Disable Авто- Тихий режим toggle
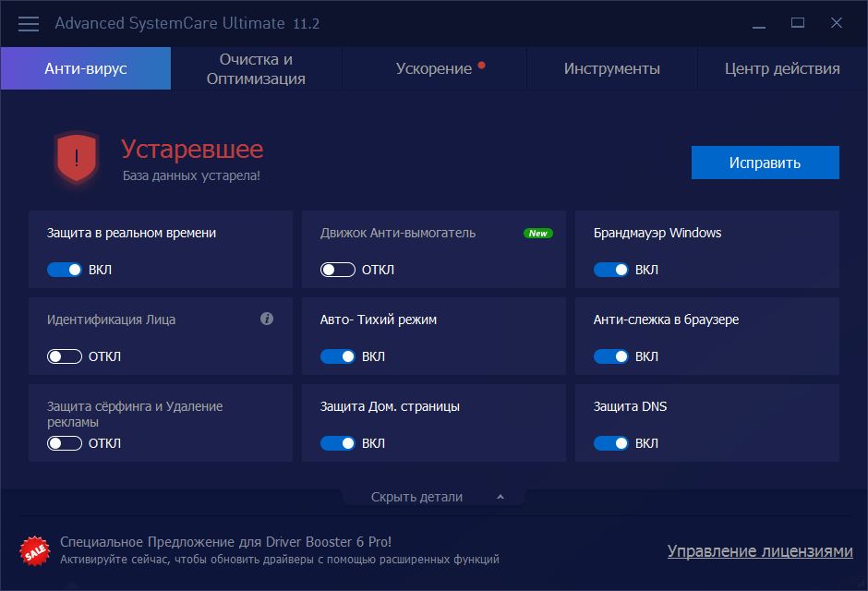 coord(338,356)
